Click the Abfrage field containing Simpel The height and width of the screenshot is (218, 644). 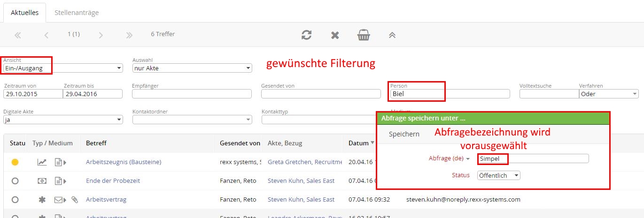tap(533, 159)
